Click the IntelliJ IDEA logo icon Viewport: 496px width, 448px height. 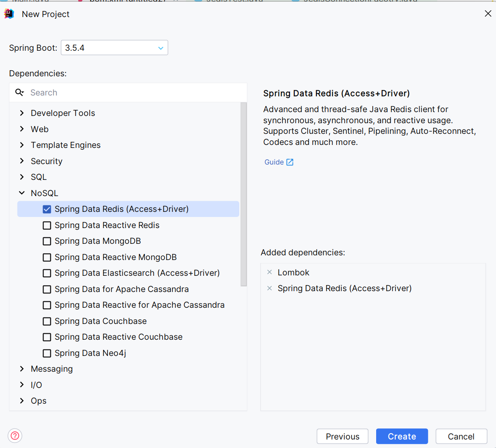coord(9,14)
